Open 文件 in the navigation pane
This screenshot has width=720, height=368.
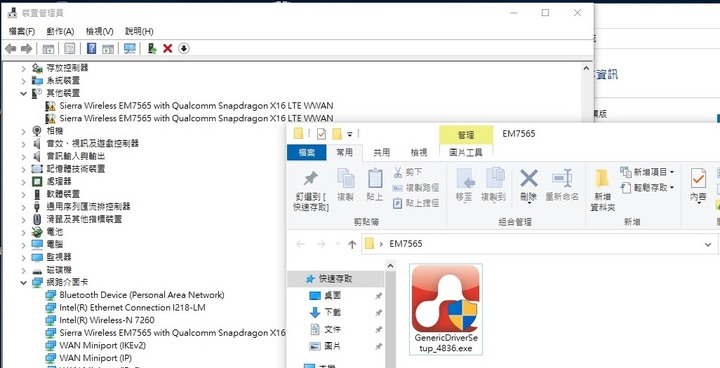click(332, 329)
